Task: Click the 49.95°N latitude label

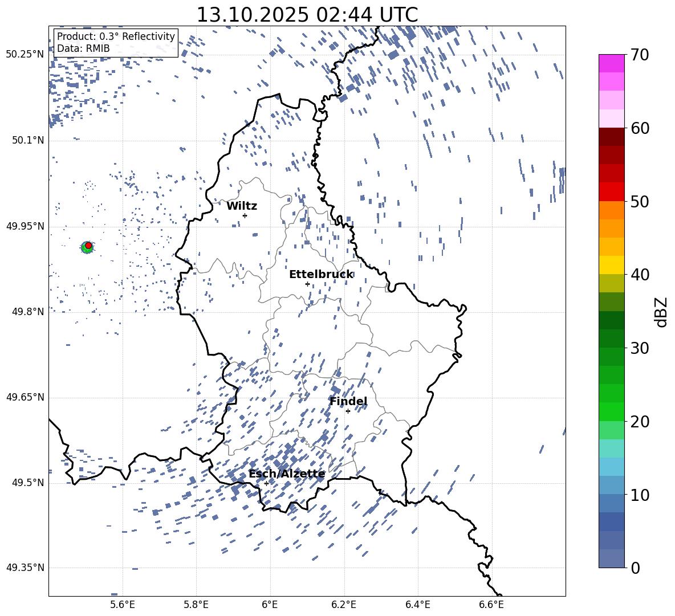Action: point(25,226)
